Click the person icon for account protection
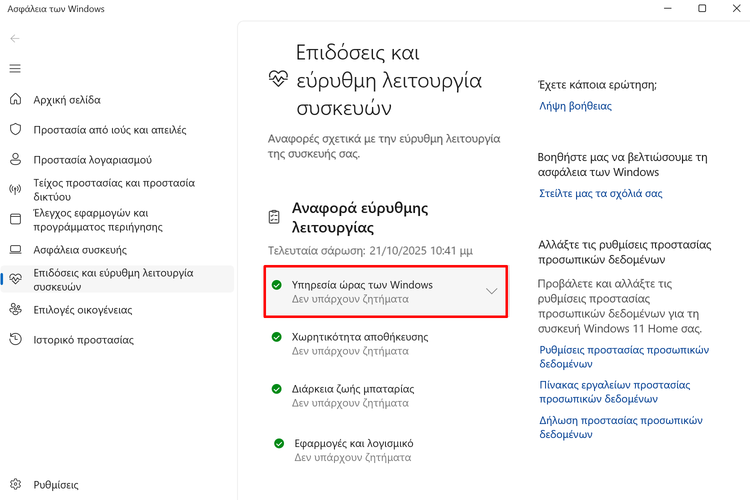The image size is (750, 500). click(x=15, y=160)
